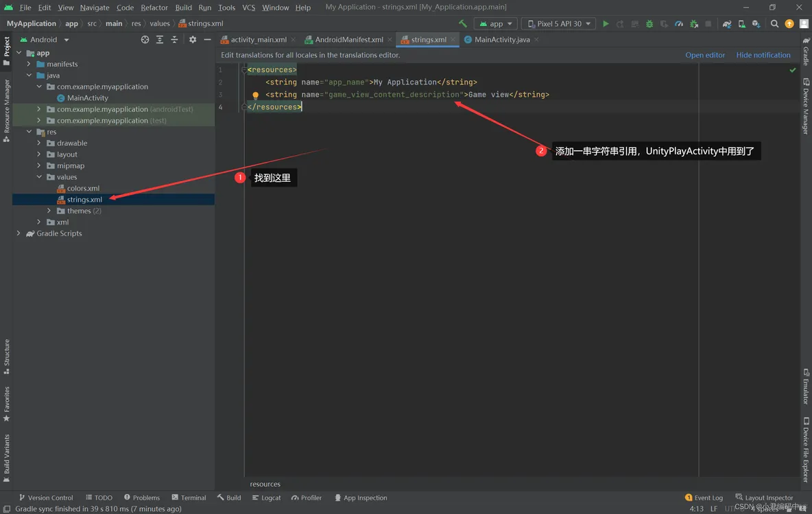Image resolution: width=812 pixels, height=514 pixels.
Task: Open the app run configuration dropdown
Action: (x=496, y=24)
